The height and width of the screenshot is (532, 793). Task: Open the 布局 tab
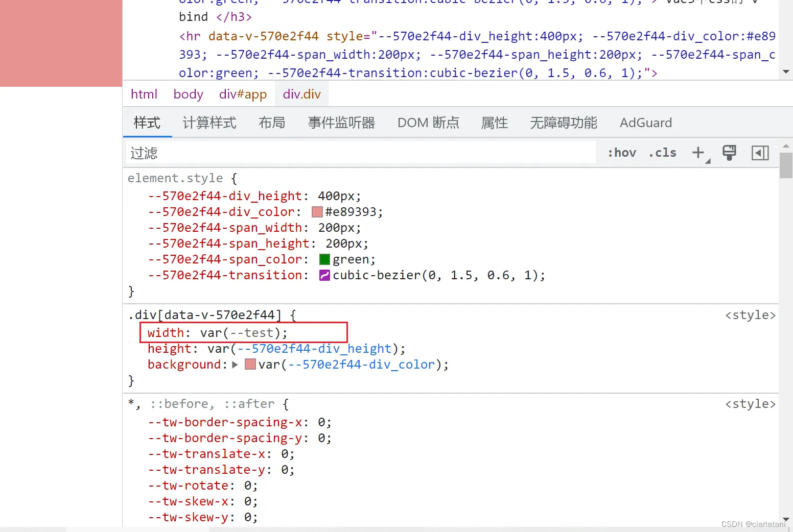coord(272,123)
